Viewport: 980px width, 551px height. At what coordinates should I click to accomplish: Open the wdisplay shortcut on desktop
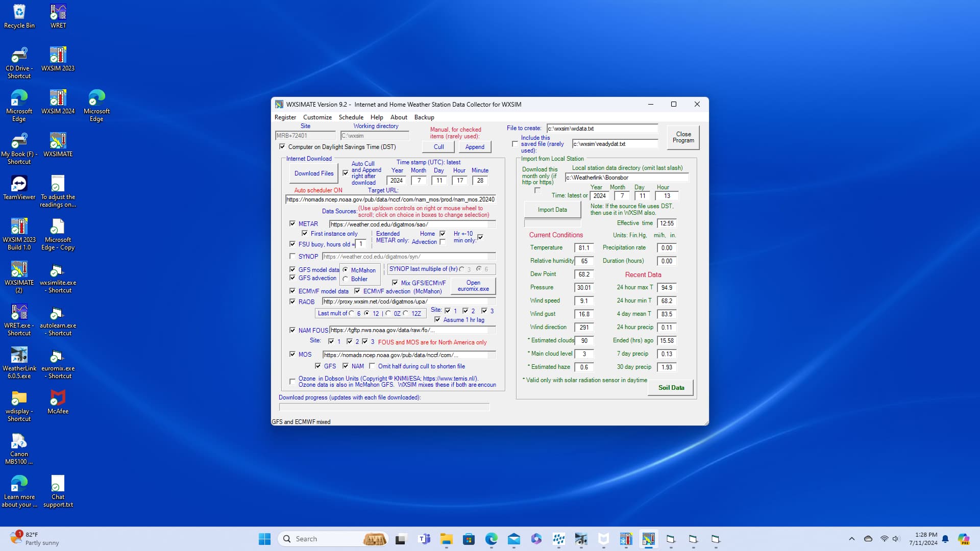[x=19, y=406]
